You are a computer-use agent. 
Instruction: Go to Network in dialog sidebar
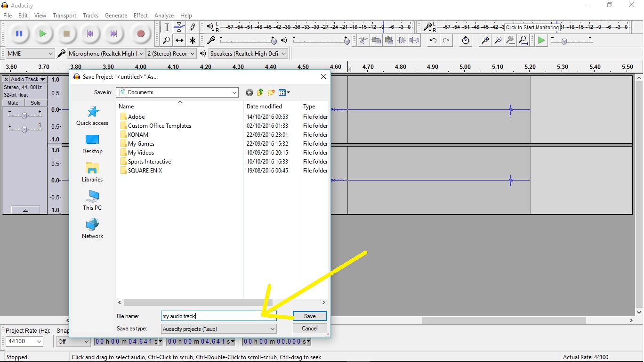pyautogui.click(x=92, y=229)
